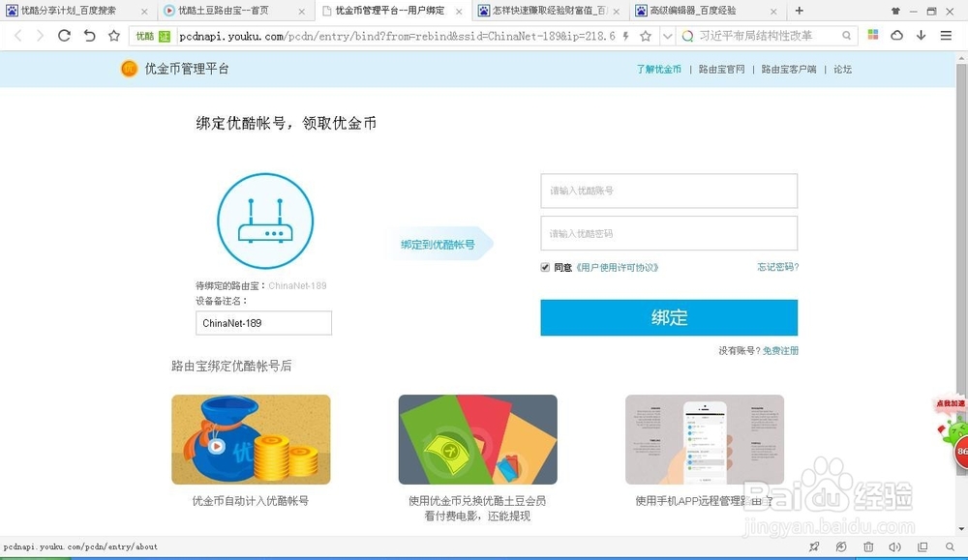The height and width of the screenshot is (560, 968).
Task: Open the downloads arrow icon
Action: coord(922,36)
